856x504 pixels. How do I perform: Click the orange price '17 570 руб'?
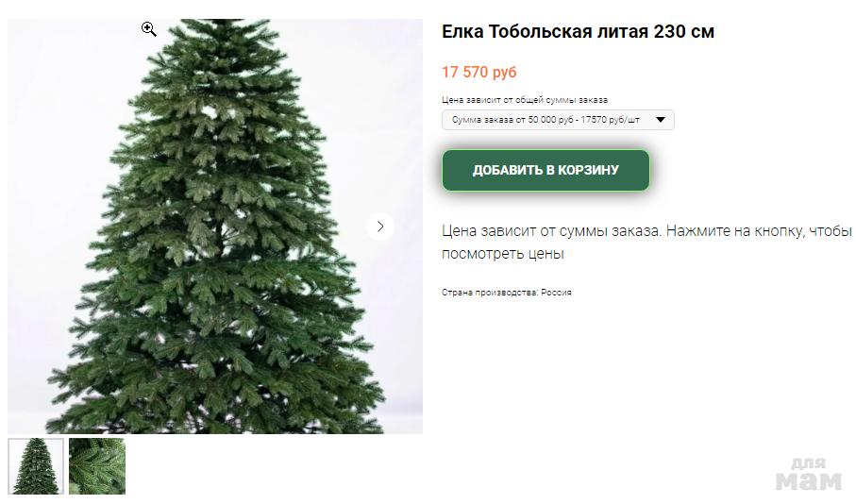click(x=478, y=72)
